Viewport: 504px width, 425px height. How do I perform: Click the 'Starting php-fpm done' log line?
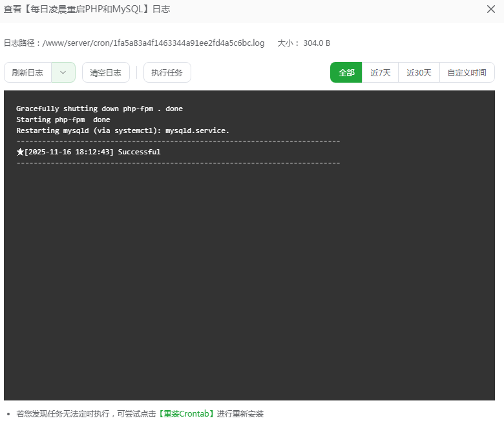pos(63,119)
